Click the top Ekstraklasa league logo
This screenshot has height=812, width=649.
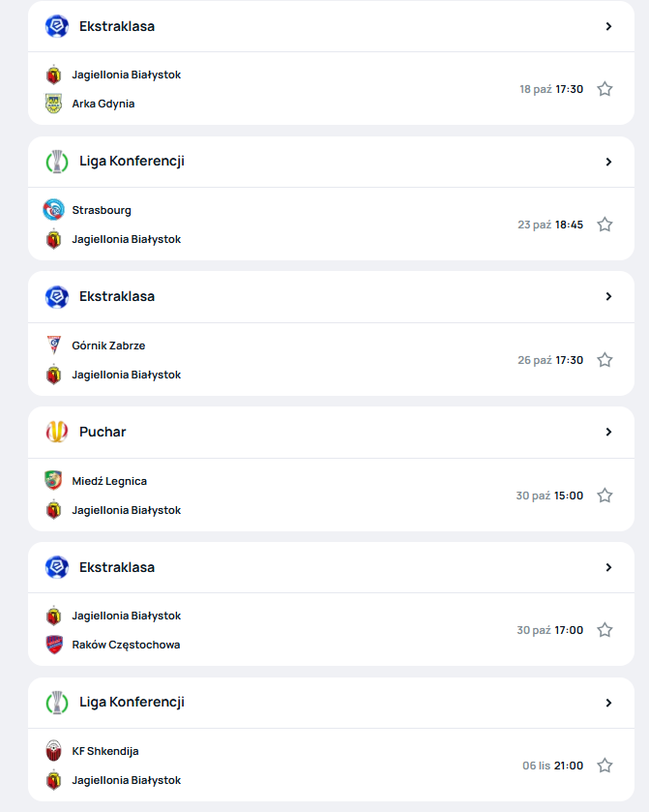pyautogui.click(x=57, y=26)
